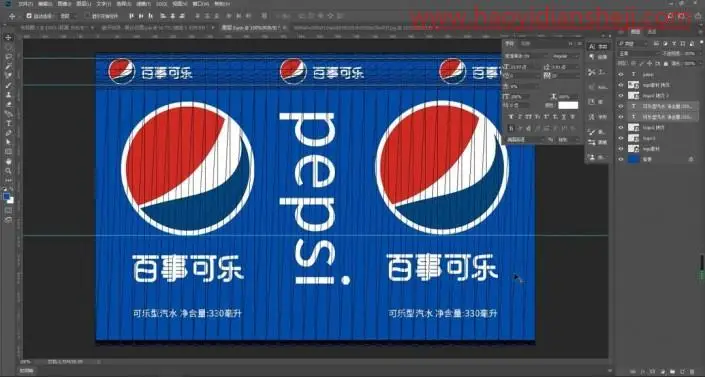This screenshot has width=705, height=377.
Task: Select the Brush tool
Action: (x=8, y=85)
